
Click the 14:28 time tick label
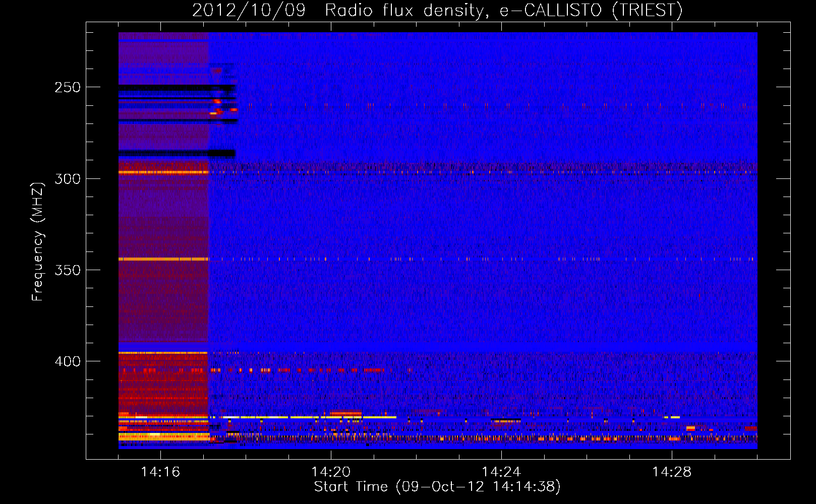[672, 472]
